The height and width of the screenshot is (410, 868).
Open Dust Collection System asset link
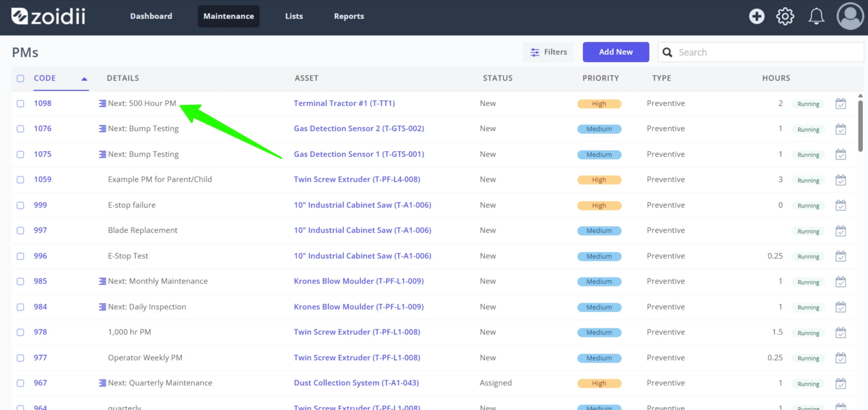(x=356, y=383)
